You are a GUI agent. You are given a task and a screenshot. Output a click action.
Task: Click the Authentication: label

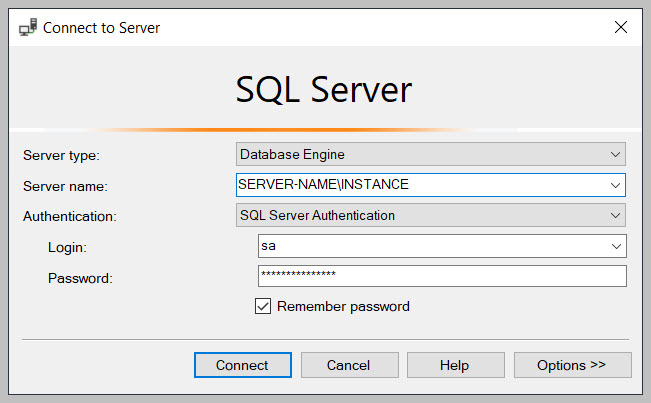click(70, 216)
